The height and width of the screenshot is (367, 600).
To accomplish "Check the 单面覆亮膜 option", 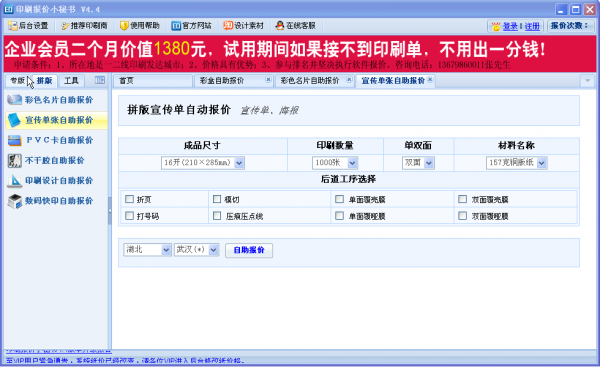I will [x=339, y=199].
